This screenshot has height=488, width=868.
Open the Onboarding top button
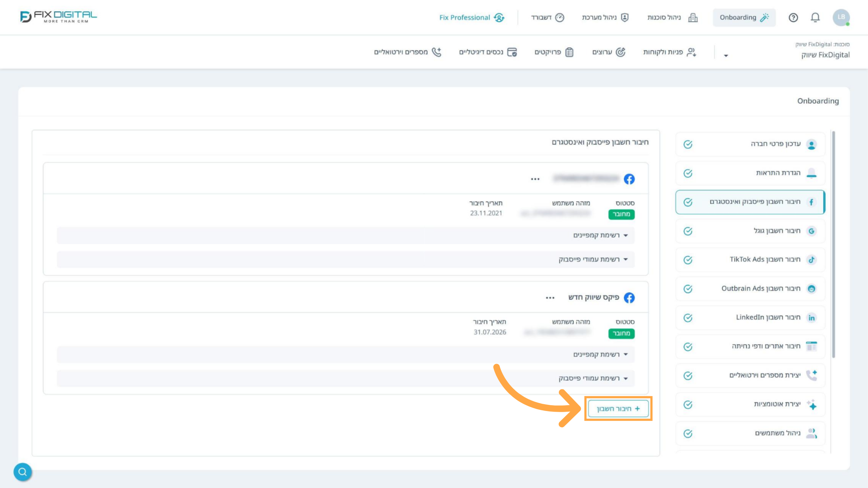[744, 17]
